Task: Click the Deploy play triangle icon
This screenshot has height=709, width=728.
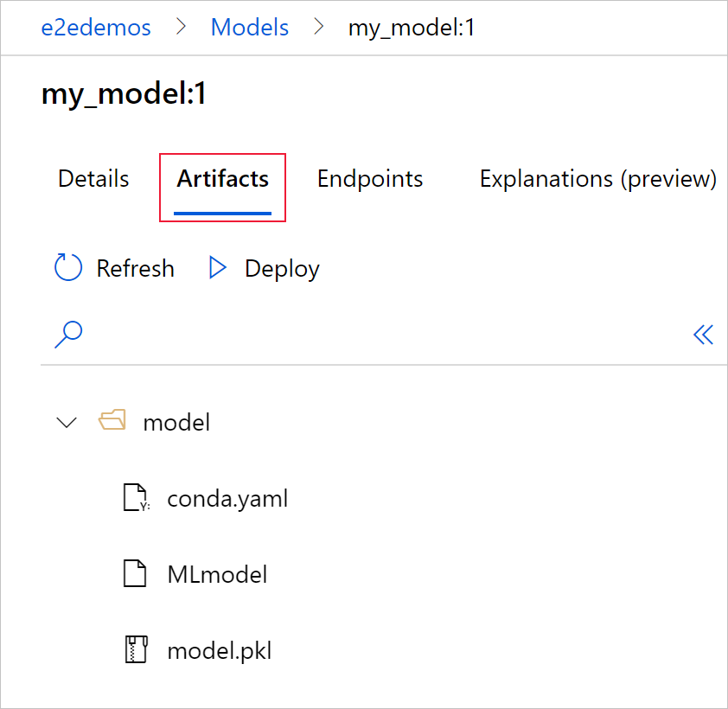Action: point(218,268)
